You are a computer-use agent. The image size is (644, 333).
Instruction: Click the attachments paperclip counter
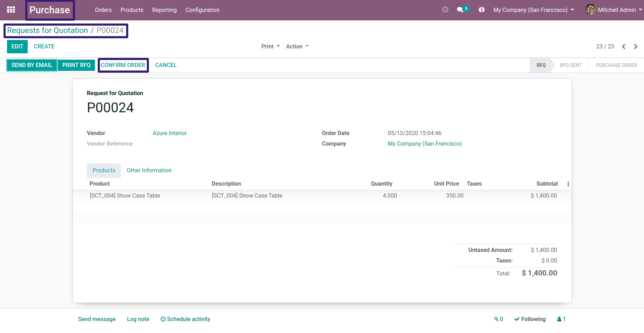coord(499,319)
